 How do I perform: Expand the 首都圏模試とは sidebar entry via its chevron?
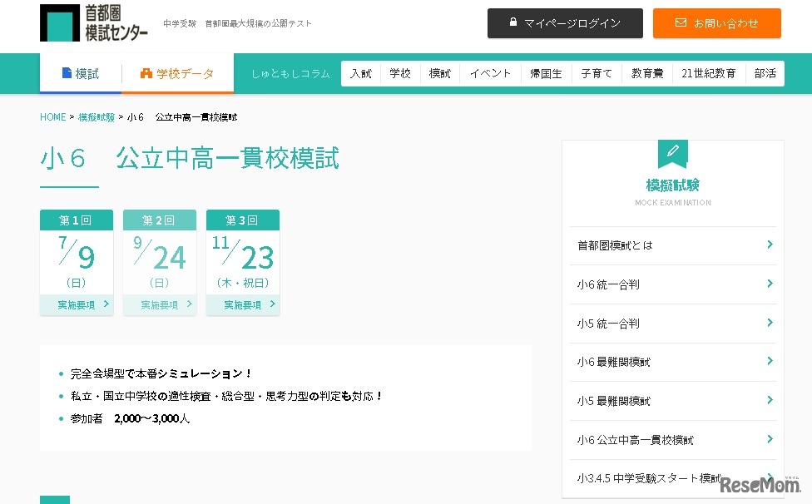click(771, 245)
